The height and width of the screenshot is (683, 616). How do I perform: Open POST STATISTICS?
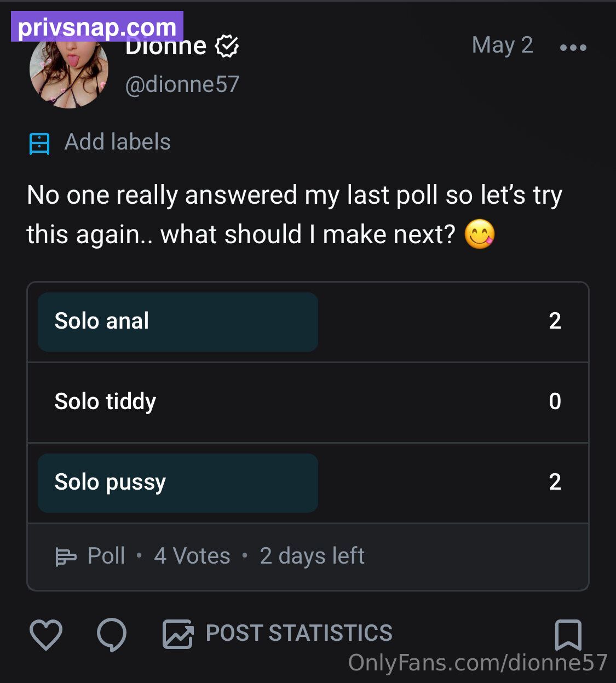[299, 633]
